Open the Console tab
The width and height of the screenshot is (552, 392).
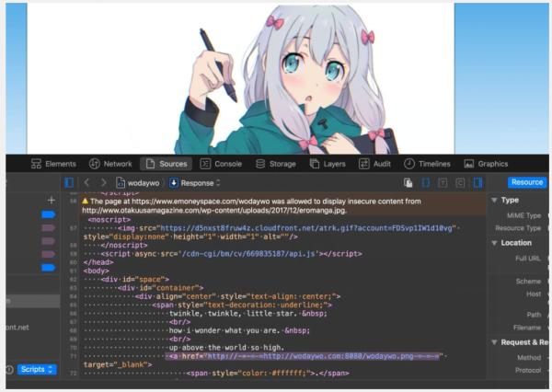pyautogui.click(x=221, y=164)
